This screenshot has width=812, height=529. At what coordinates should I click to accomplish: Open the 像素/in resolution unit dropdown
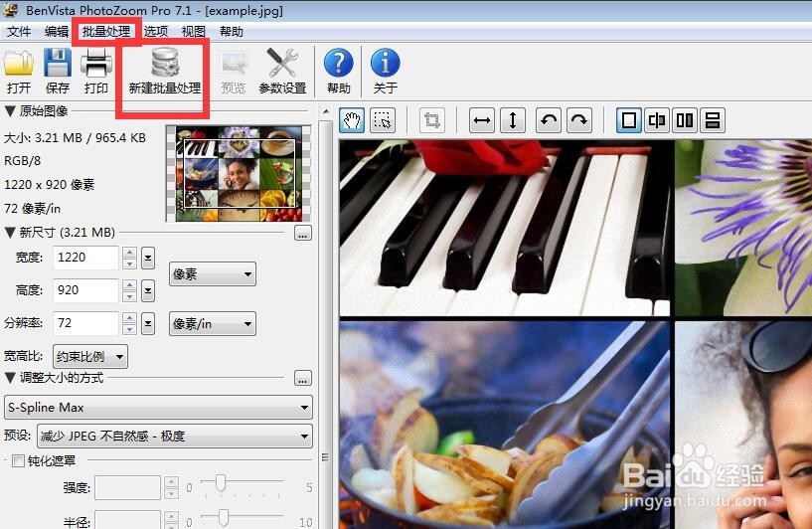click(213, 324)
